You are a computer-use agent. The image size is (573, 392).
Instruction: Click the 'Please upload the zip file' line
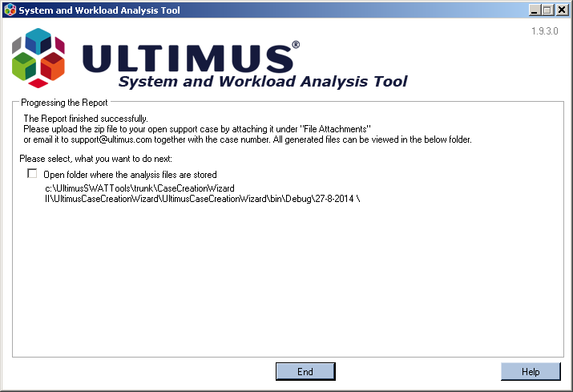[x=197, y=129]
